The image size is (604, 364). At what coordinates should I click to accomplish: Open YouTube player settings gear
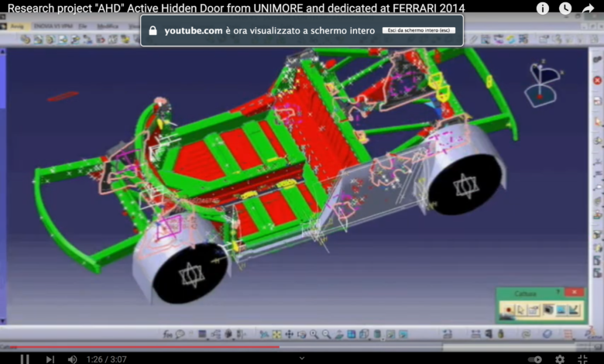[x=560, y=359]
